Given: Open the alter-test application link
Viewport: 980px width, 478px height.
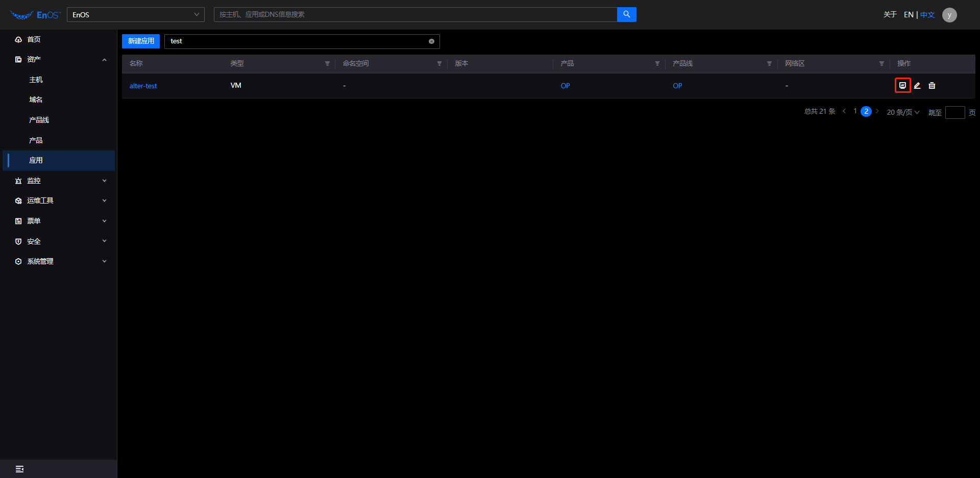Looking at the screenshot, I should pyautogui.click(x=143, y=86).
